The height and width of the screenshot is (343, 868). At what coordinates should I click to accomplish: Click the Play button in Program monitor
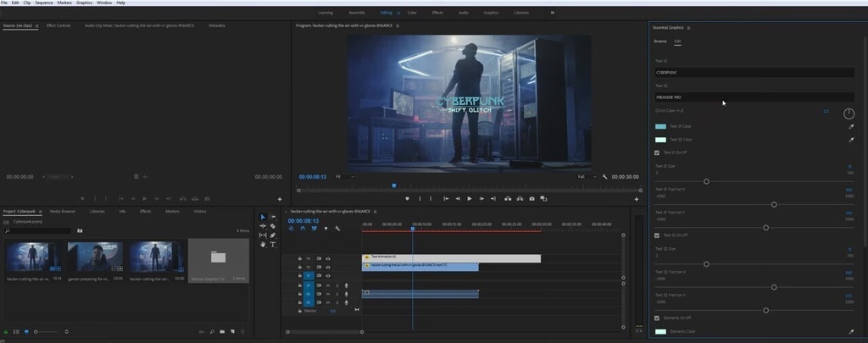point(470,199)
